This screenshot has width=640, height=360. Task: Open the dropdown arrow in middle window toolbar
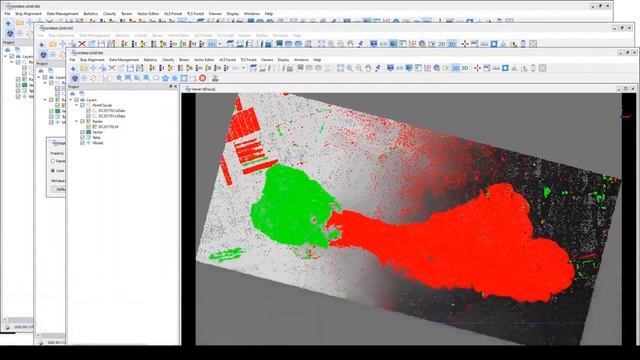point(220,44)
